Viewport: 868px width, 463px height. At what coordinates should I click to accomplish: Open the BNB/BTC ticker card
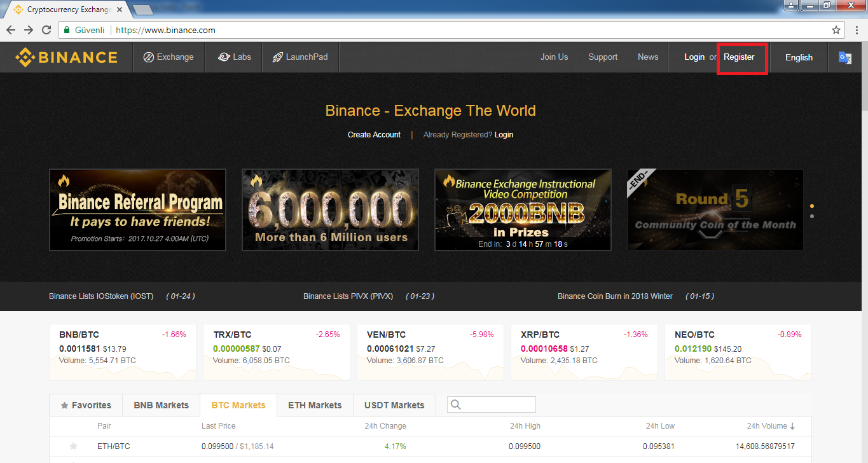[x=123, y=352]
